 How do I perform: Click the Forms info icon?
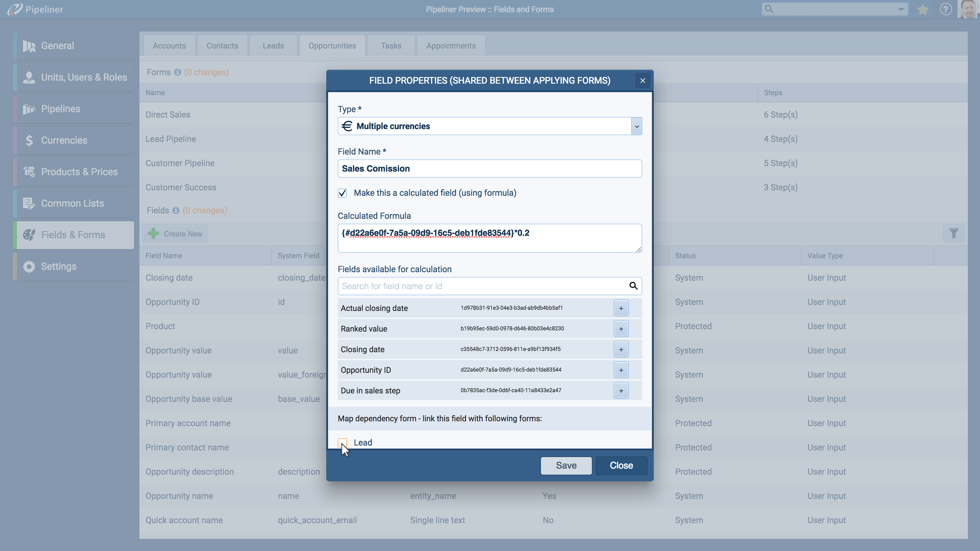tap(178, 72)
